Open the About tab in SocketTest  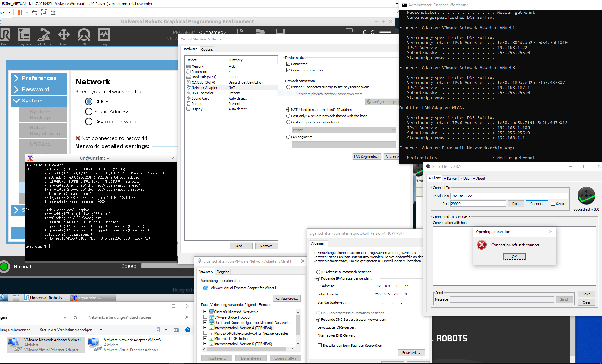click(479, 179)
